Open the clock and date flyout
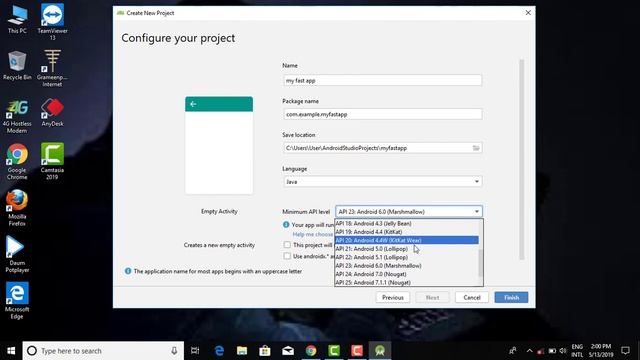 (x=601, y=351)
